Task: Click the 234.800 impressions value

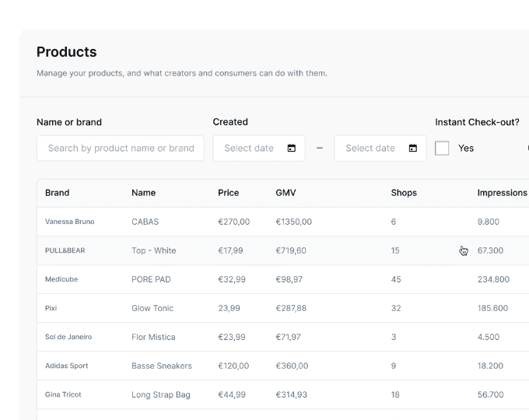Action: [x=493, y=279]
